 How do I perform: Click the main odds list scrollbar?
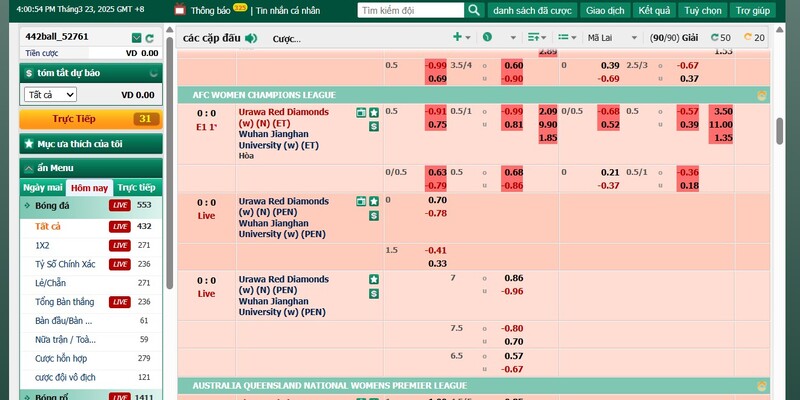[780, 131]
